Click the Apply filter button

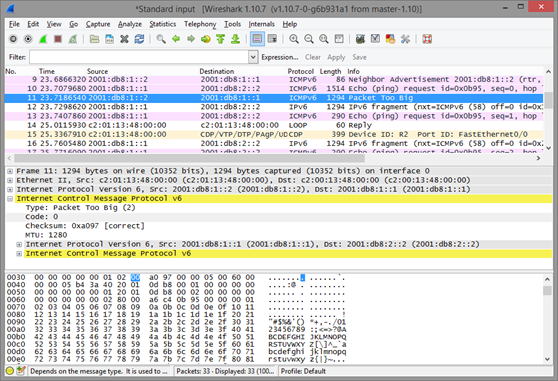(x=336, y=57)
